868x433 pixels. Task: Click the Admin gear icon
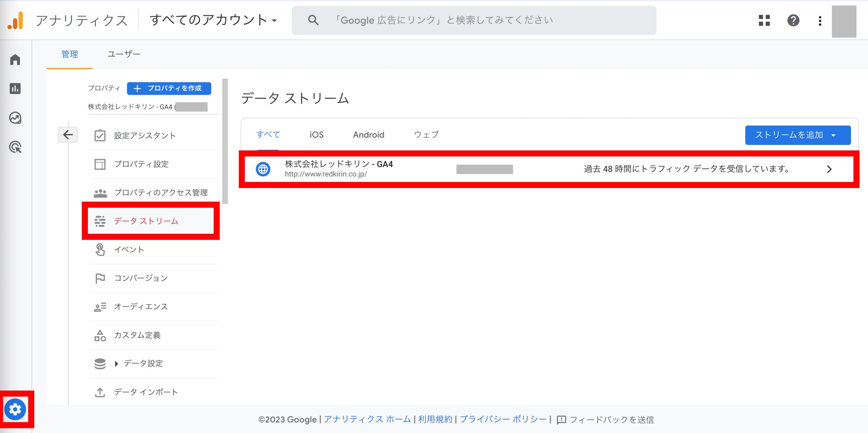(x=15, y=409)
